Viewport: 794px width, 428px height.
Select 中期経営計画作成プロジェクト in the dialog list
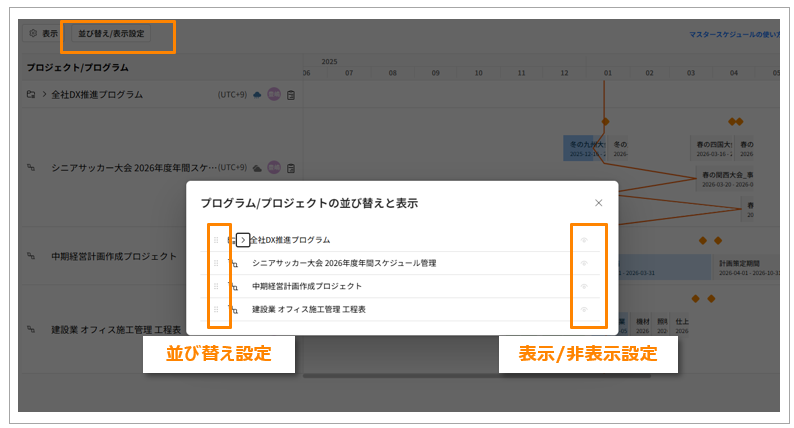coord(306,286)
